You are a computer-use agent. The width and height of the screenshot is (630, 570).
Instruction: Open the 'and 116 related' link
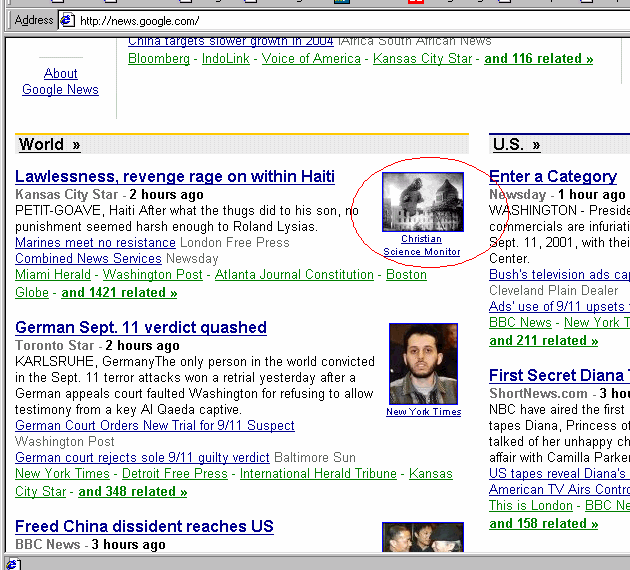click(x=538, y=59)
